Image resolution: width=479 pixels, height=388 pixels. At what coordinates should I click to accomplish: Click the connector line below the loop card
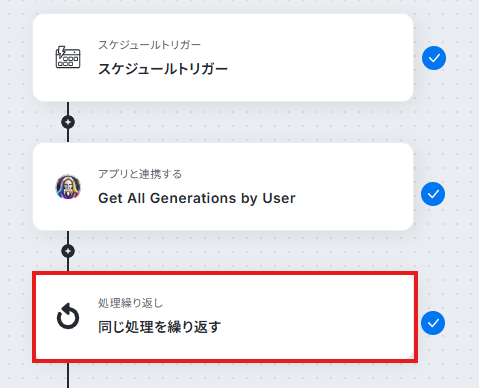point(68,375)
